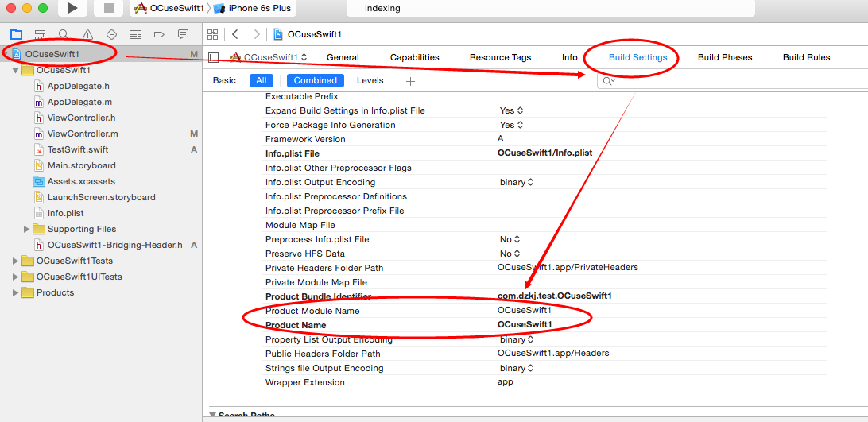Image resolution: width=868 pixels, height=422 pixels.
Task: Select the OCuseSwift1 scheme in toolbar
Action: tap(169, 8)
